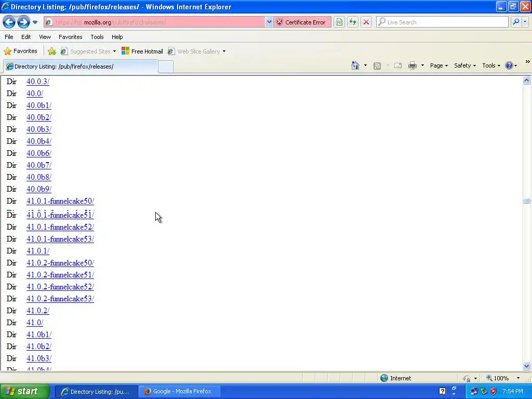Screen dimensions: 532x399
Task: Toggle the Compatibility View icon
Action: coord(339,22)
